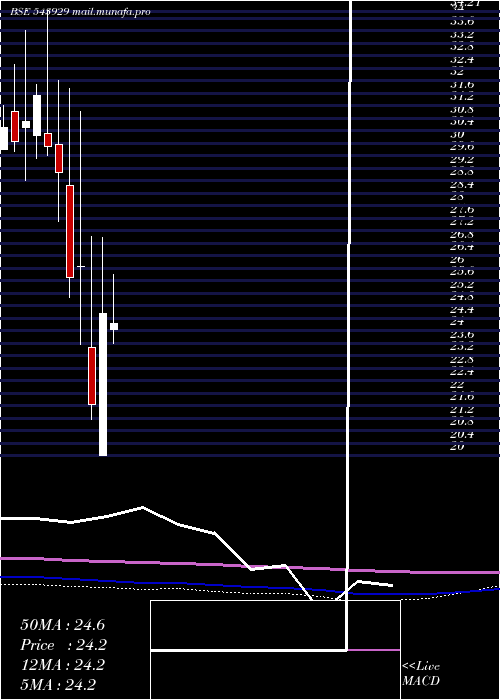Click the BSE 548929 mail.munafa.pro chart title
This screenshot has width=500, height=700.
click(x=80, y=12)
